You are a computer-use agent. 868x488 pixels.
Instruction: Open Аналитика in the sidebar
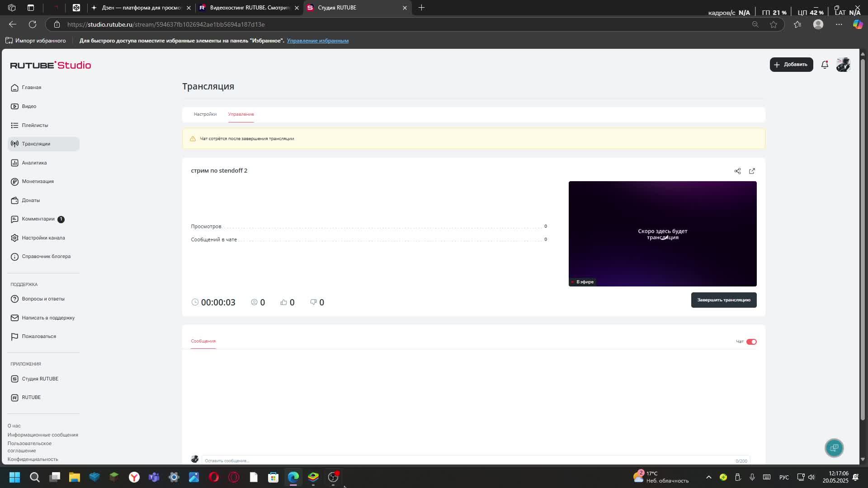34,163
